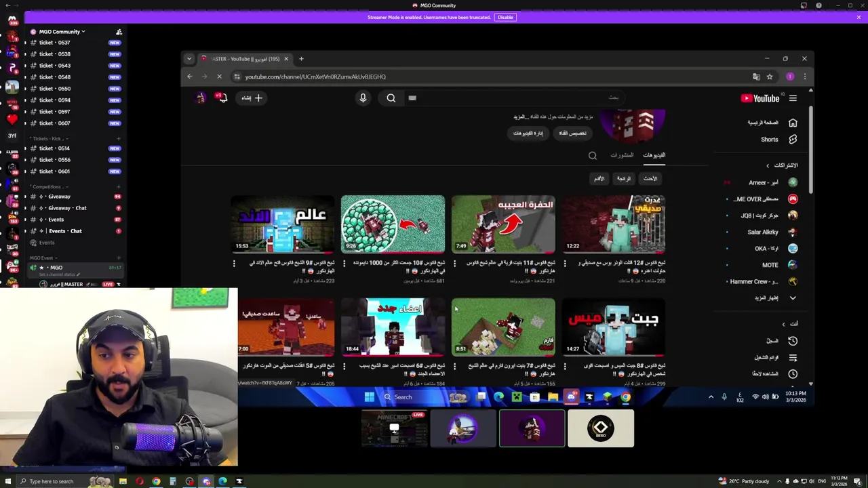Select the BERO participant tile

(x=601, y=428)
